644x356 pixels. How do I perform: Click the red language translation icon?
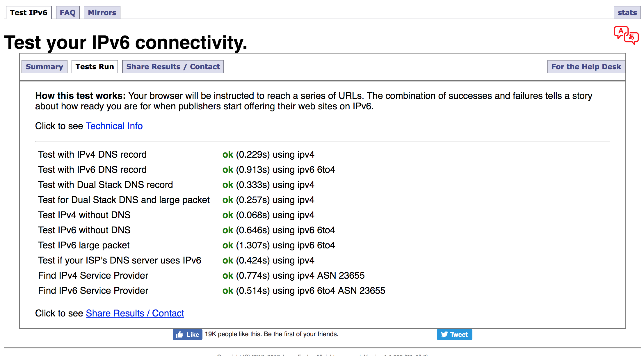626,35
